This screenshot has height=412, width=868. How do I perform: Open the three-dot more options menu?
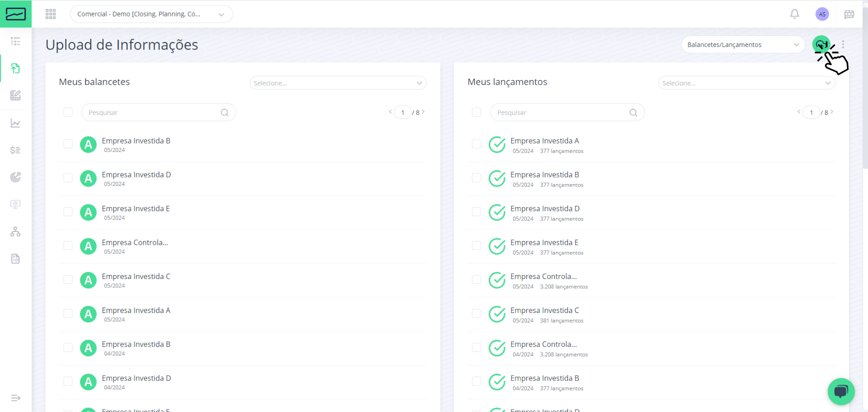tap(843, 44)
